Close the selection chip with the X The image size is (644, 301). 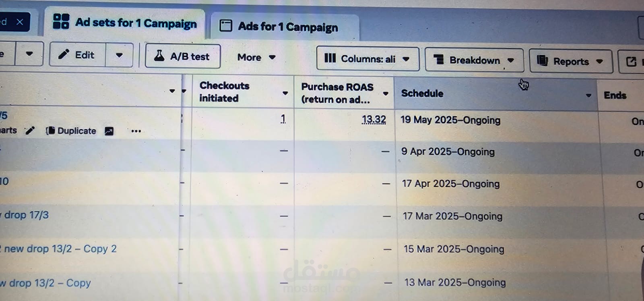[20, 22]
